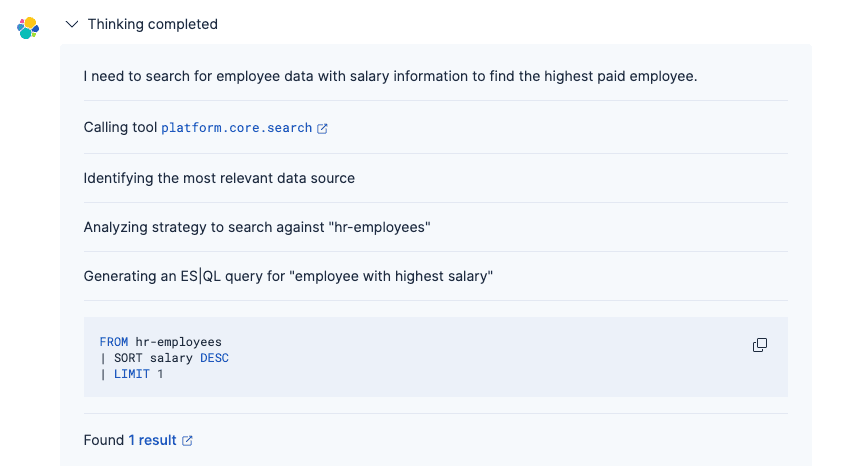Click the highest paid employee reasoning sentence
844x466 pixels.
[x=390, y=76]
